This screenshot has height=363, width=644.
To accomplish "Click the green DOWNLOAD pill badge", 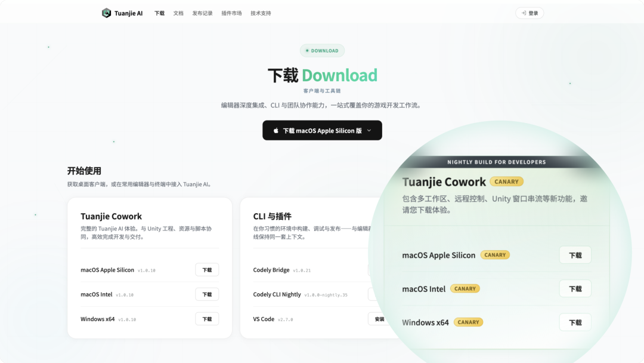I will click(x=323, y=51).
